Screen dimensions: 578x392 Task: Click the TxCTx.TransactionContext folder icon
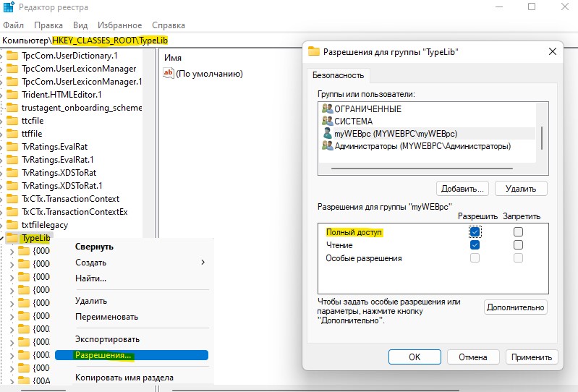(12, 199)
